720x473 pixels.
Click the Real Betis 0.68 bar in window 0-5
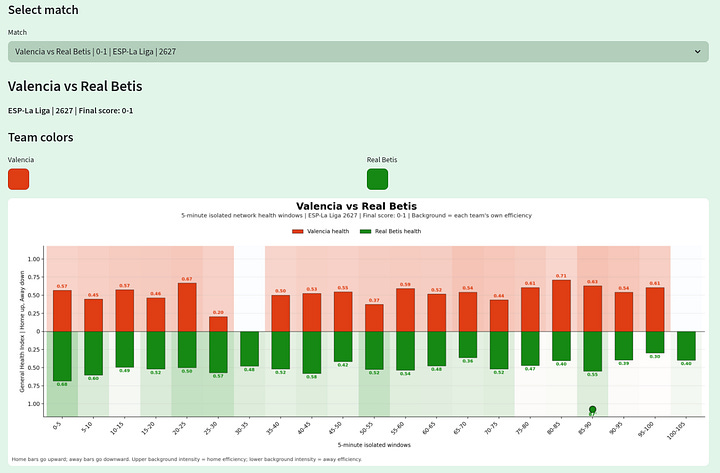(x=62, y=356)
